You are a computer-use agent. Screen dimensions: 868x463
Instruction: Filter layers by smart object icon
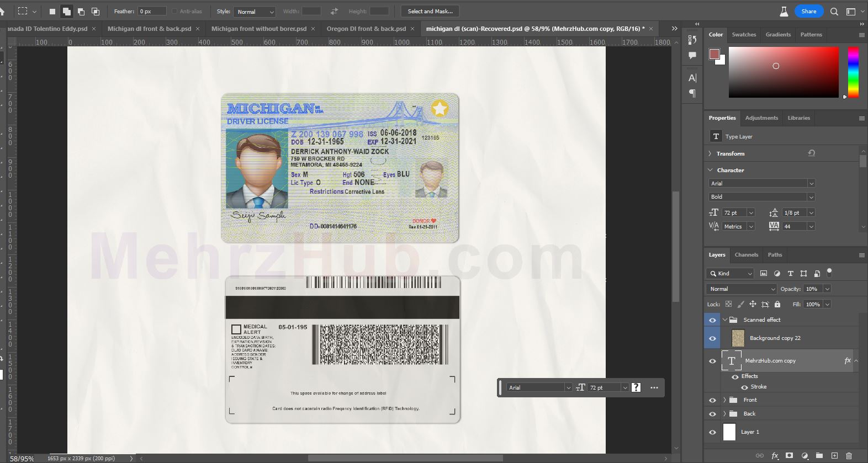817,273
